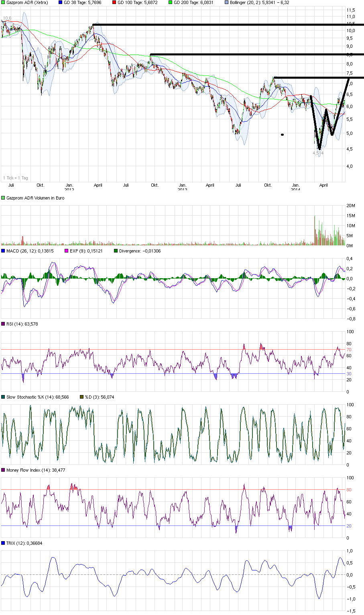Select the 'Gazprom ADR (Xetra)' title text
Image resolution: width=364 pixels, height=615 pixels.
coord(27,2)
